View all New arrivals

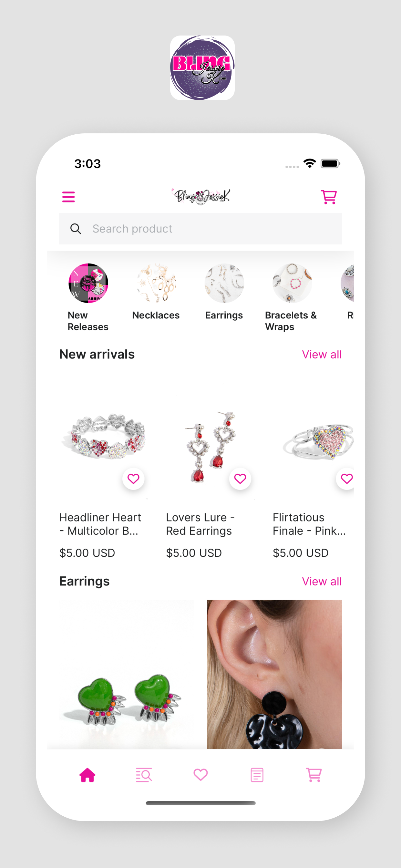point(322,355)
